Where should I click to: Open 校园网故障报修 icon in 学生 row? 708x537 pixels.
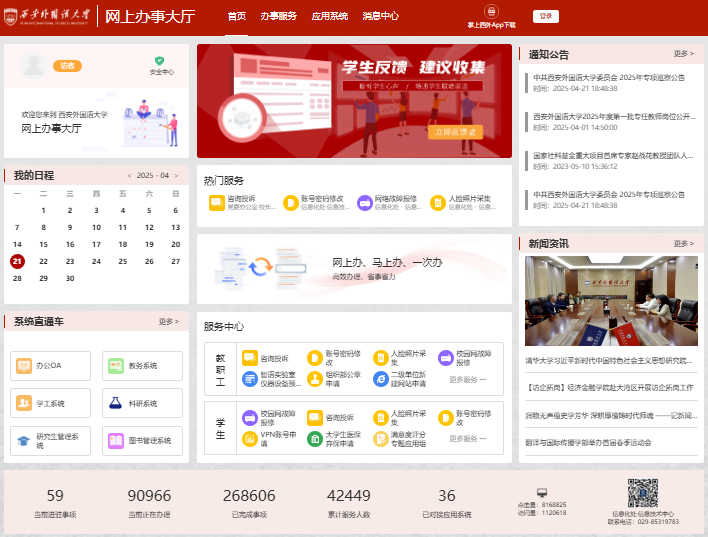point(250,418)
